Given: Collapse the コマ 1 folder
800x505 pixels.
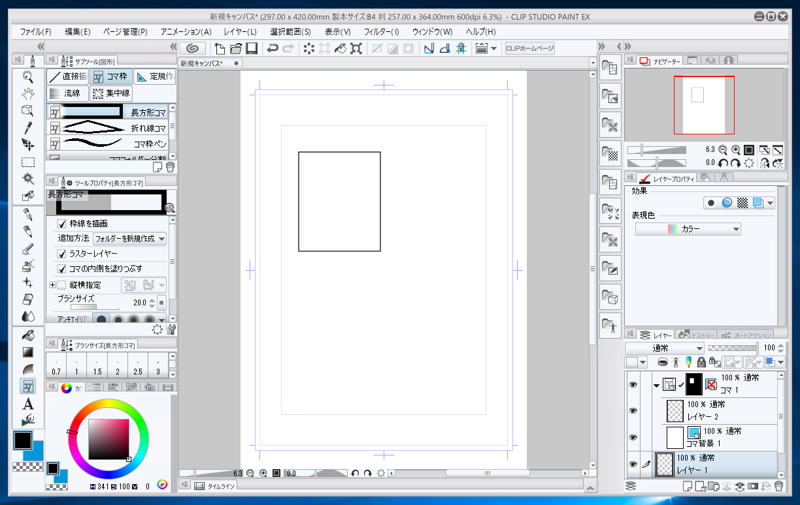Looking at the screenshot, I should tap(656, 386).
